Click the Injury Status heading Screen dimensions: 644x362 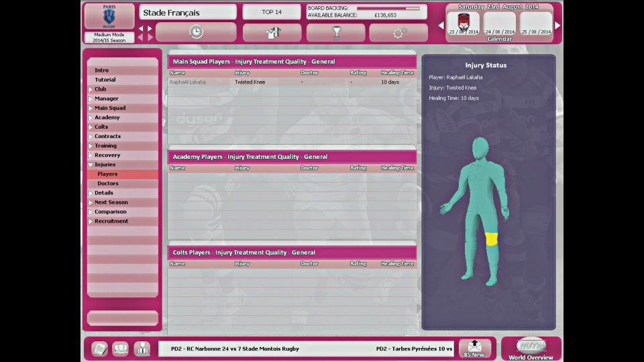click(x=486, y=65)
